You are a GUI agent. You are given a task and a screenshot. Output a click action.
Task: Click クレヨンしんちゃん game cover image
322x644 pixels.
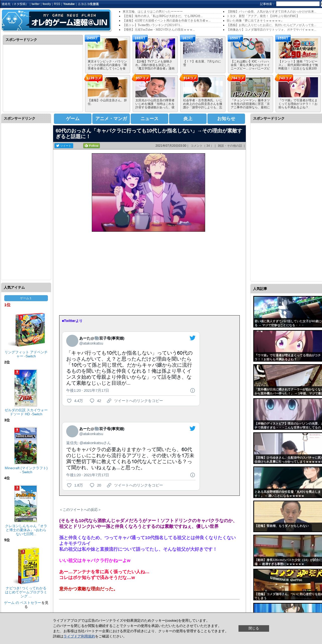26,504
